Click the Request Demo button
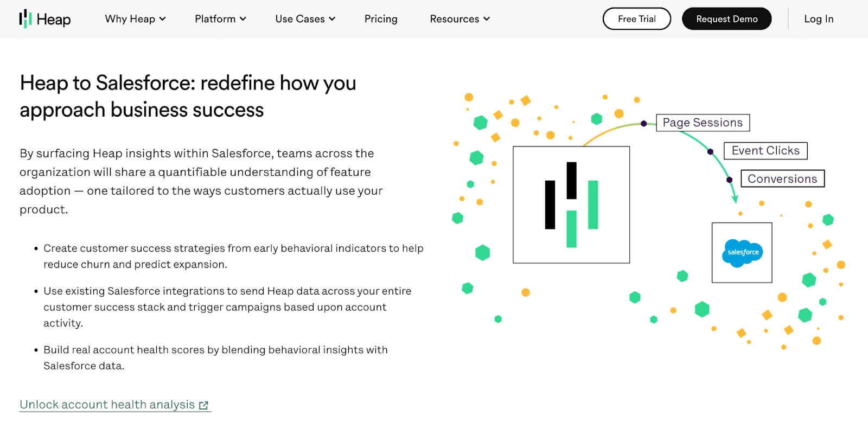Viewport: 868px width, 435px height. tap(726, 19)
